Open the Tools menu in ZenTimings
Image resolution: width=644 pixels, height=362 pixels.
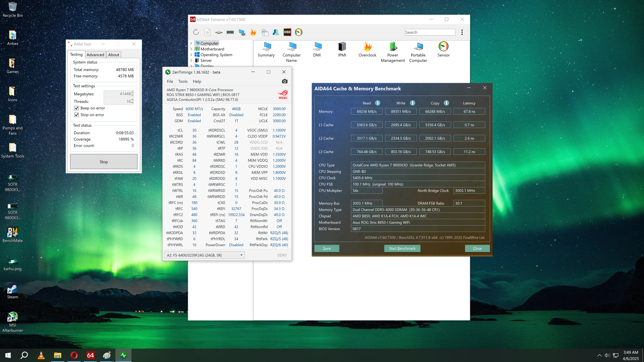click(183, 81)
